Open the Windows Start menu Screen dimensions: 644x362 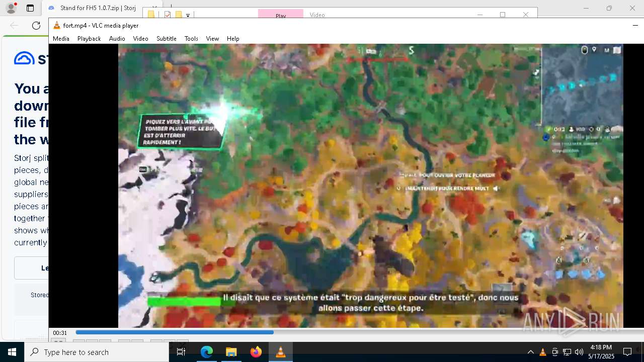[12, 352]
